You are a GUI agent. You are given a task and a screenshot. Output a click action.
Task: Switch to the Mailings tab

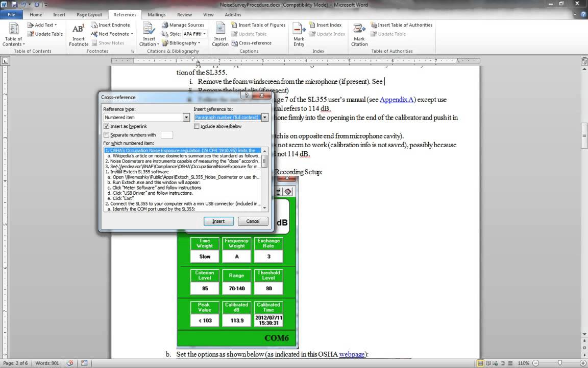pyautogui.click(x=157, y=15)
